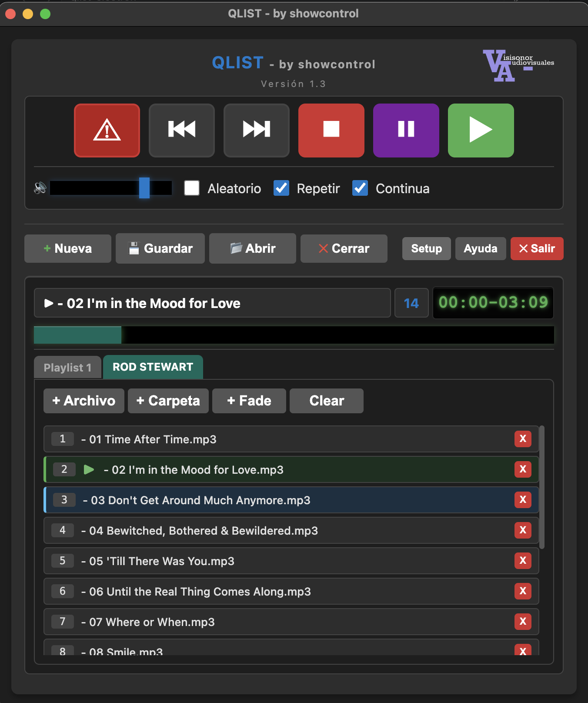Start playback with the green play button
Image resolution: width=588 pixels, height=703 pixels.
click(481, 131)
